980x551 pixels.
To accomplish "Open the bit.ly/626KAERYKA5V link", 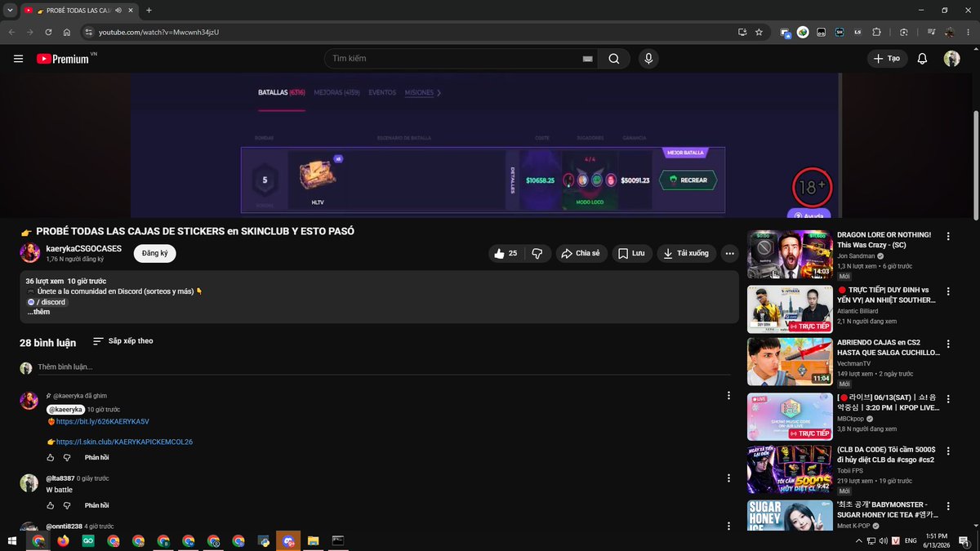I will point(102,422).
